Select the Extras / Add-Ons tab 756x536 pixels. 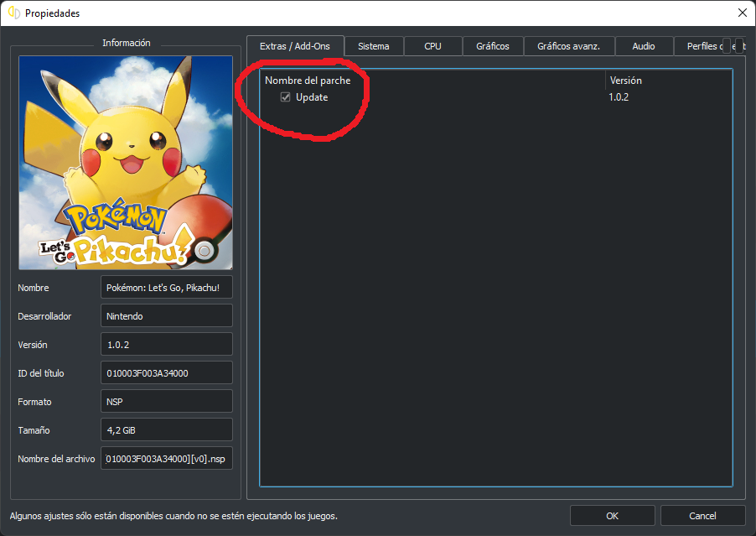tap(295, 46)
